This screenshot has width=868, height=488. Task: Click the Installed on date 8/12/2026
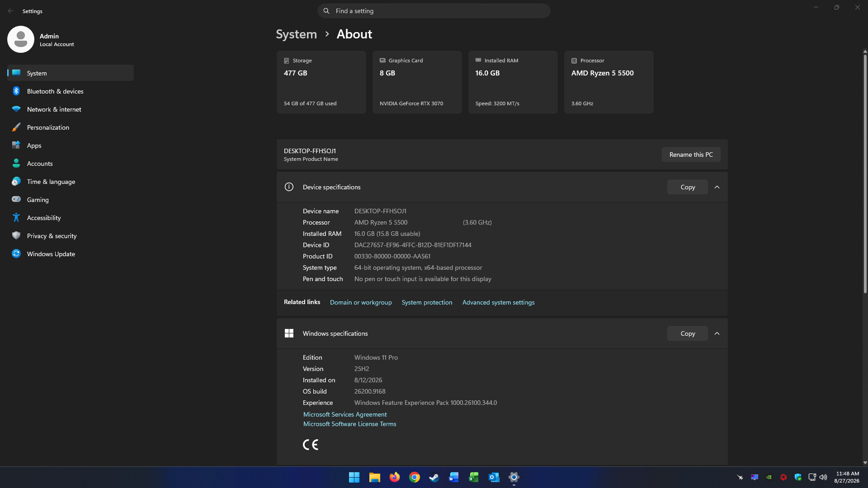pyautogui.click(x=368, y=380)
